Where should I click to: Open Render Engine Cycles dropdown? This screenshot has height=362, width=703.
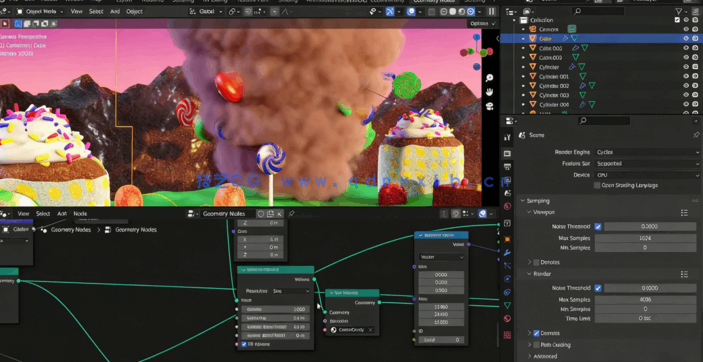point(647,152)
